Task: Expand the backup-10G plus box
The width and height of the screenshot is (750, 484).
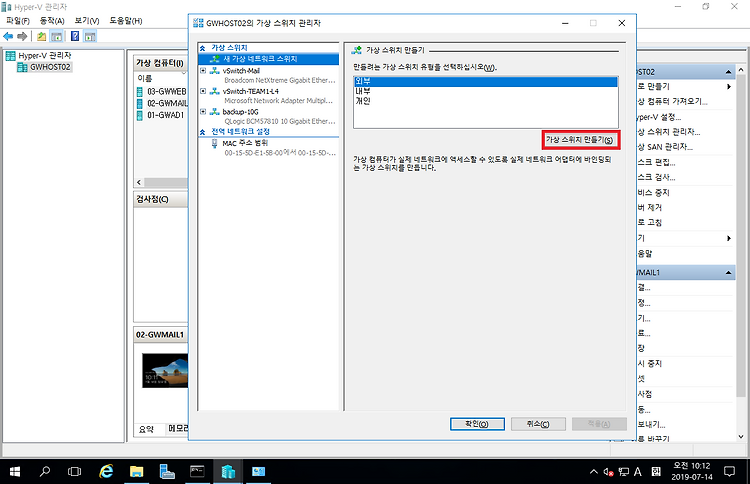Action: [203, 111]
